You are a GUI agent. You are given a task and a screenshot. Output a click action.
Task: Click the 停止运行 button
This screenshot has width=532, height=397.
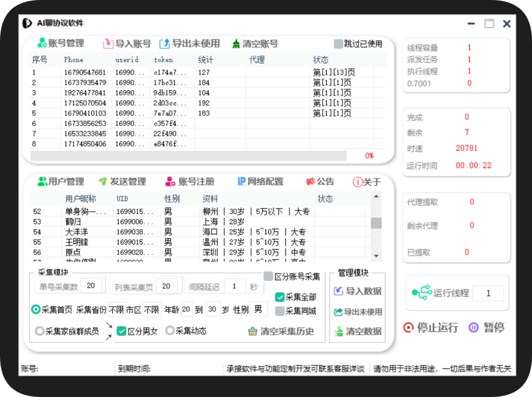coord(432,328)
